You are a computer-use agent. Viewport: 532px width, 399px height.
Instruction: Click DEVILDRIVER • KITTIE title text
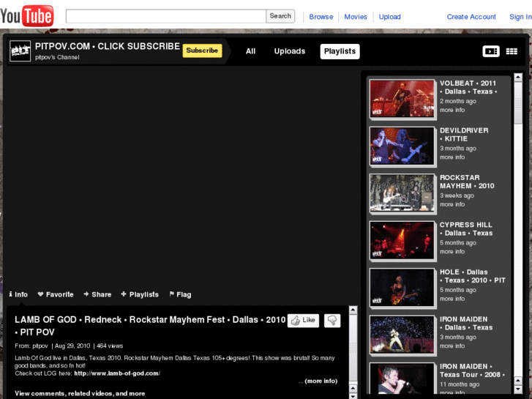click(464, 135)
